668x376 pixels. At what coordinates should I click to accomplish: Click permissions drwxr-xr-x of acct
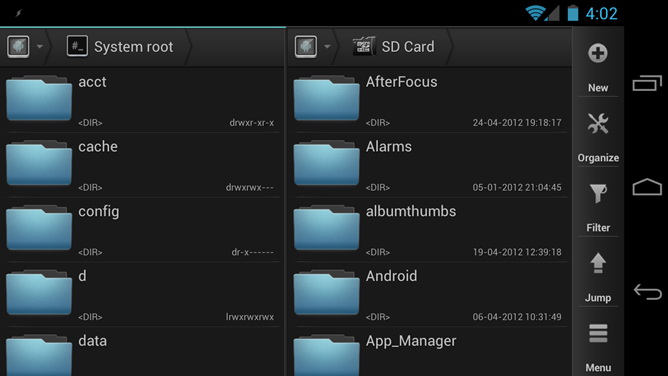(252, 123)
